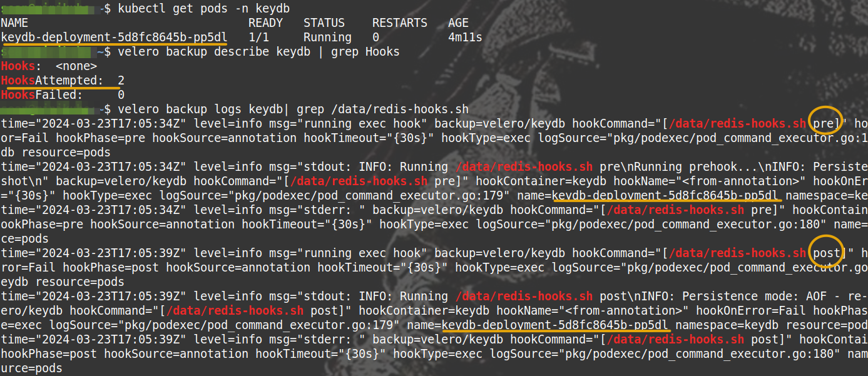
Task: Click the 'HooksFailed:' label
Action: 42,95
